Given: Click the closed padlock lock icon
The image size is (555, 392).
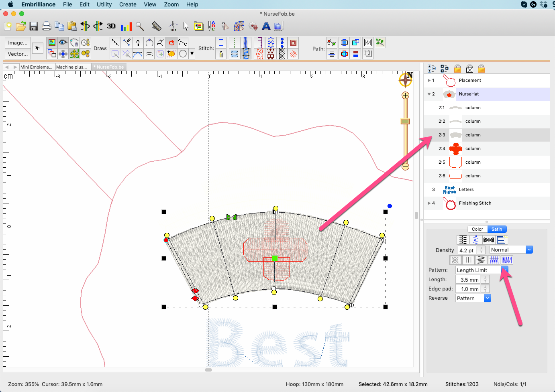Looking at the screenshot, I should 457,69.
